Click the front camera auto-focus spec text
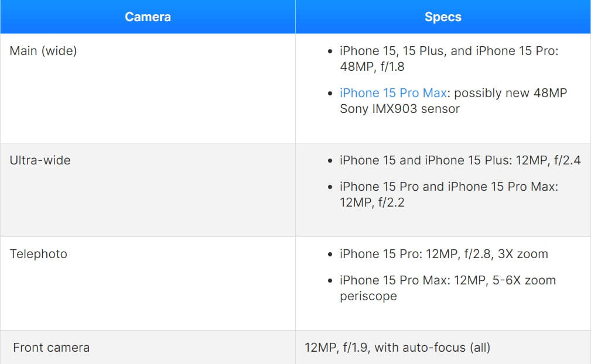This screenshot has width=591, height=364. coord(397,348)
